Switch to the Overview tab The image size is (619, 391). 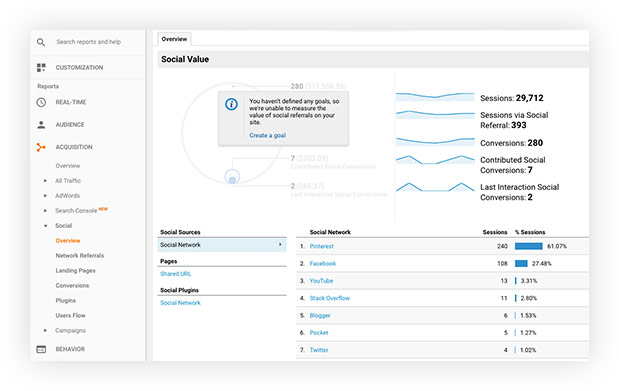coord(174,39)
